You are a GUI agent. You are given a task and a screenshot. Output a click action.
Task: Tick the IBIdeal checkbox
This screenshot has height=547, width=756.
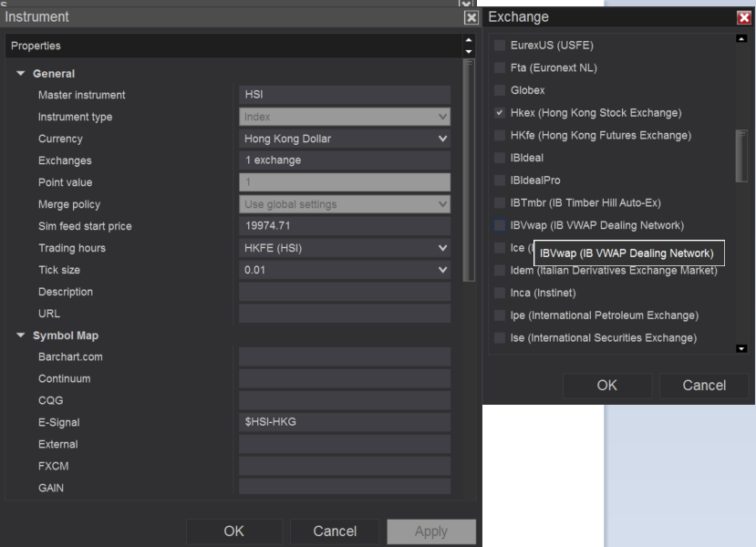500,158
